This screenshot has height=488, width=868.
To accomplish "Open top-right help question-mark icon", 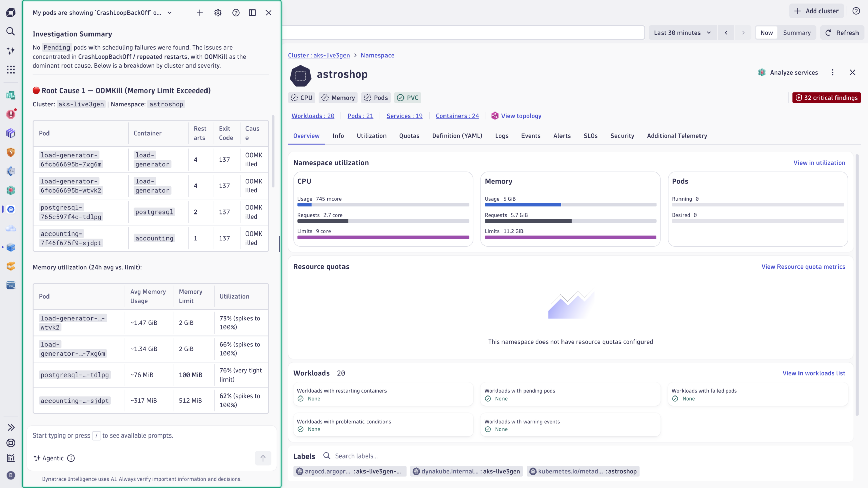I will (856, 11).
